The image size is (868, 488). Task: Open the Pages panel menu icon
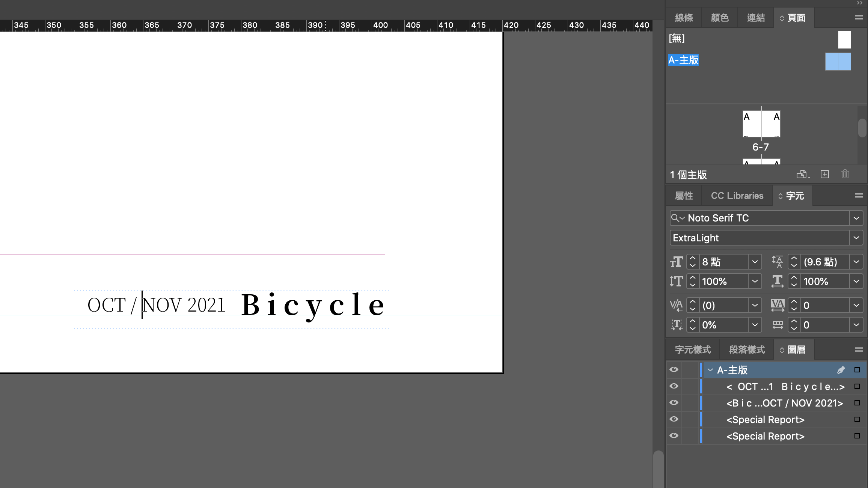[859, 18]
